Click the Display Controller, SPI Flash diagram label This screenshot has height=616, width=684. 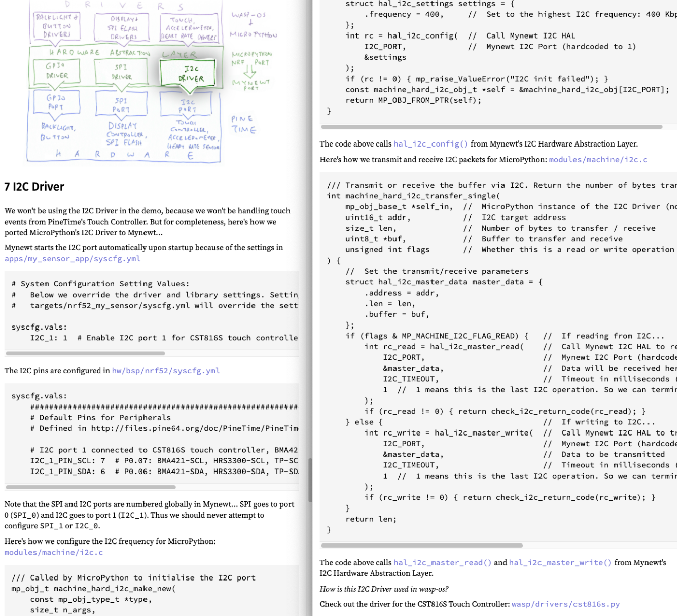tap(126, 134)
